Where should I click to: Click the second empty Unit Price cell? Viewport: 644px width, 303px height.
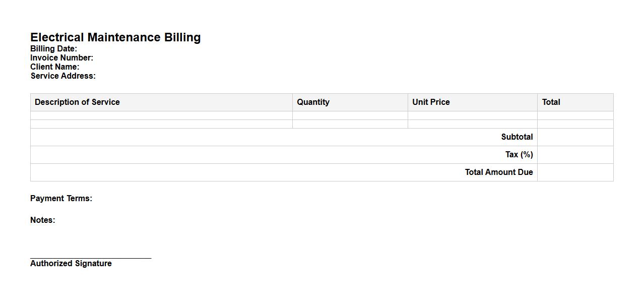tap(472, 124)
